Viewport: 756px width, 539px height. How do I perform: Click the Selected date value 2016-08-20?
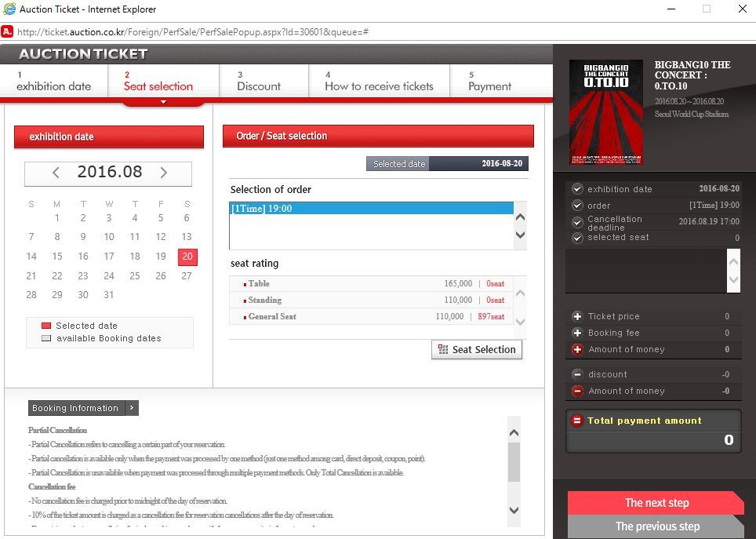(501, 163)
